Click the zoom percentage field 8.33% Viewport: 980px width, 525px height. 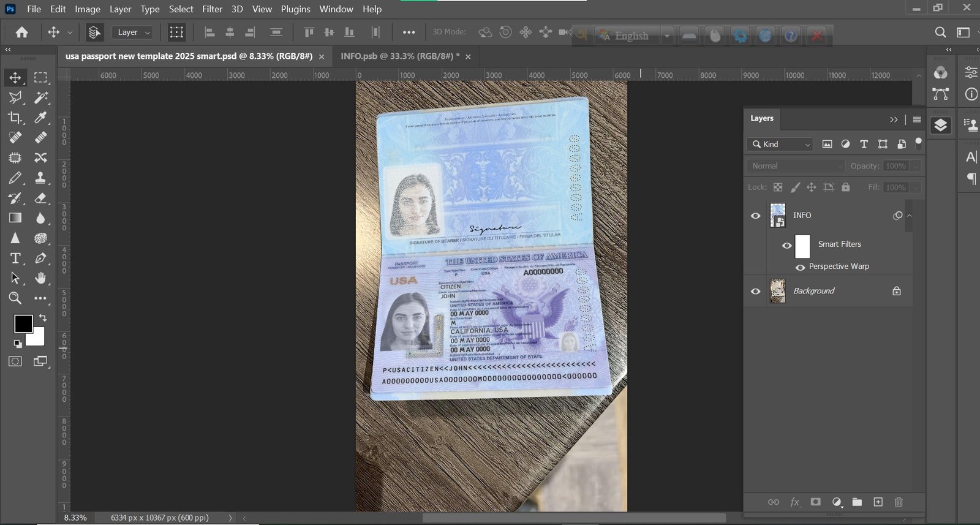(x=76, y=518)
